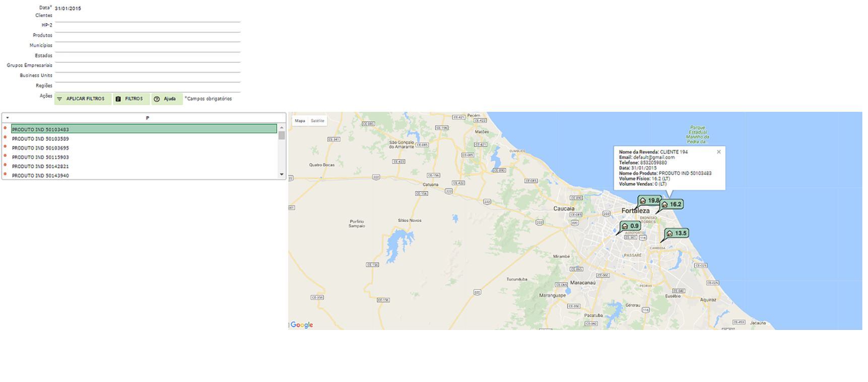Click the Catuana label on map
Viewport: 868px width, 382px height.
[x=430, y=185]
